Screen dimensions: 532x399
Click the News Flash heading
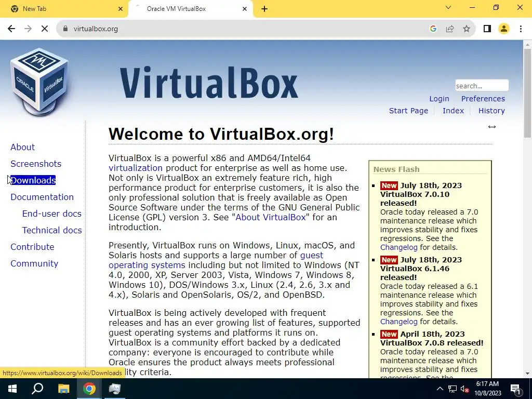396,169
